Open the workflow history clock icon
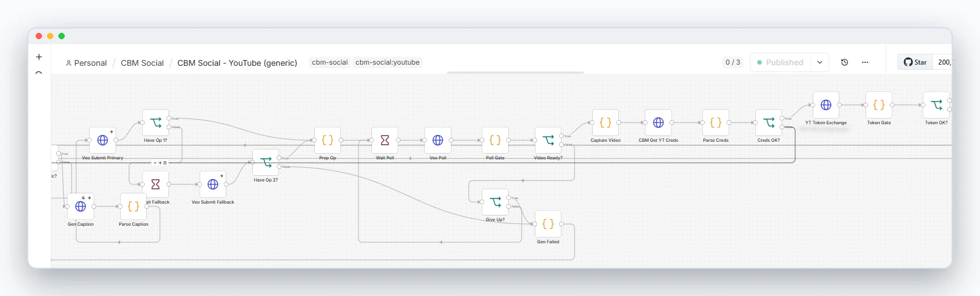Viewport: 980px width, 296px height. 844,62
